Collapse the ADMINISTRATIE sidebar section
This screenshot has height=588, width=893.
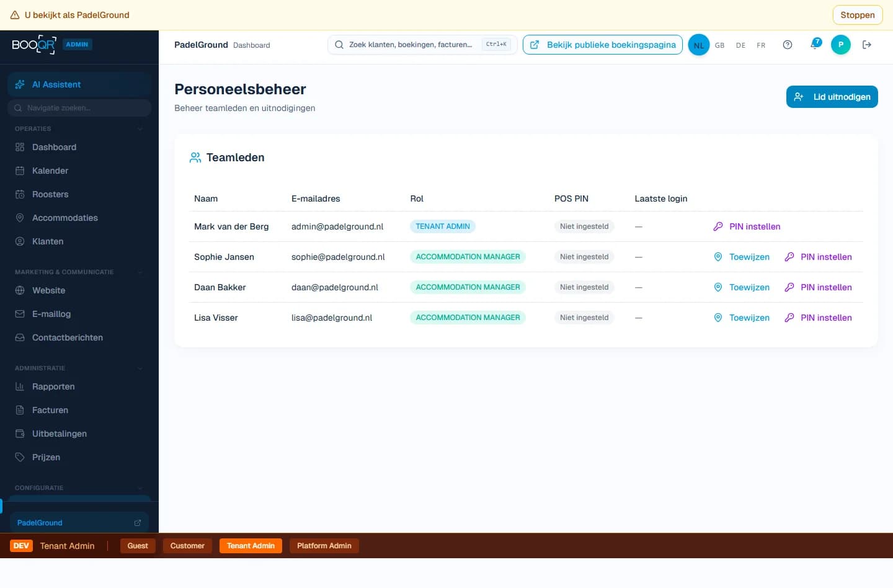point(140,368)
